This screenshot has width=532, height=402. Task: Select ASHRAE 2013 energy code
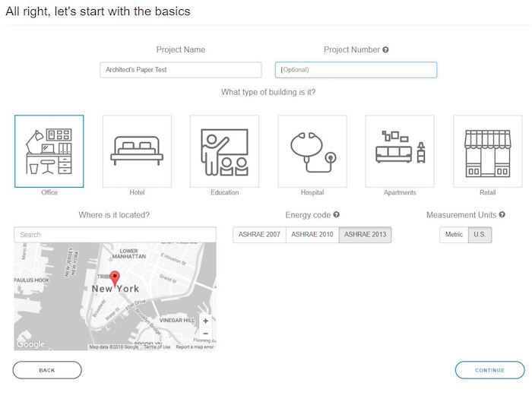365,234
